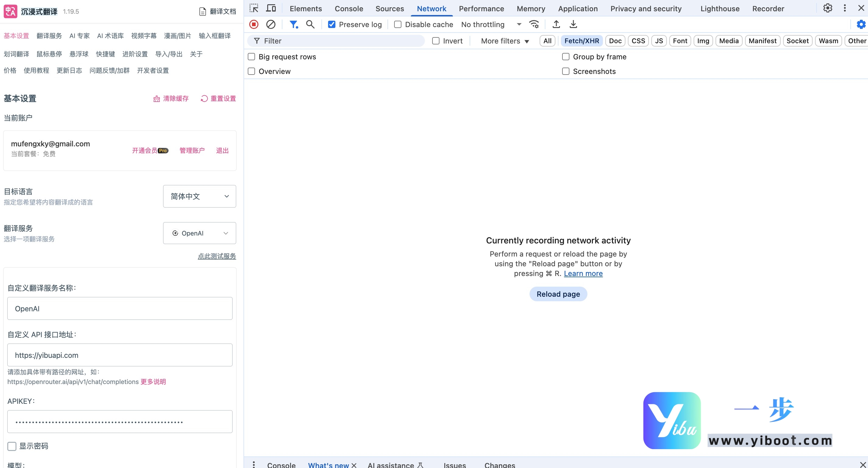Check the 显示密码 checkbox
Viewport: 868px width, 468px height.
tap(12, 446)
